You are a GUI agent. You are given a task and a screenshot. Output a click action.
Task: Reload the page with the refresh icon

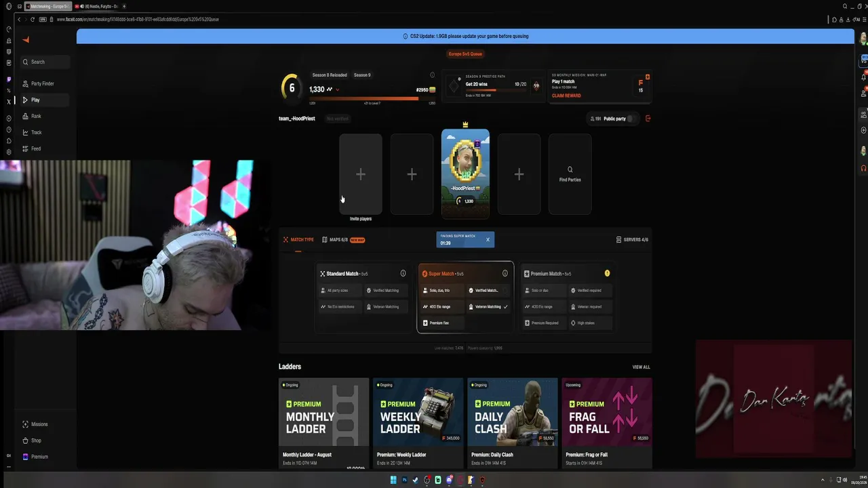31,20
